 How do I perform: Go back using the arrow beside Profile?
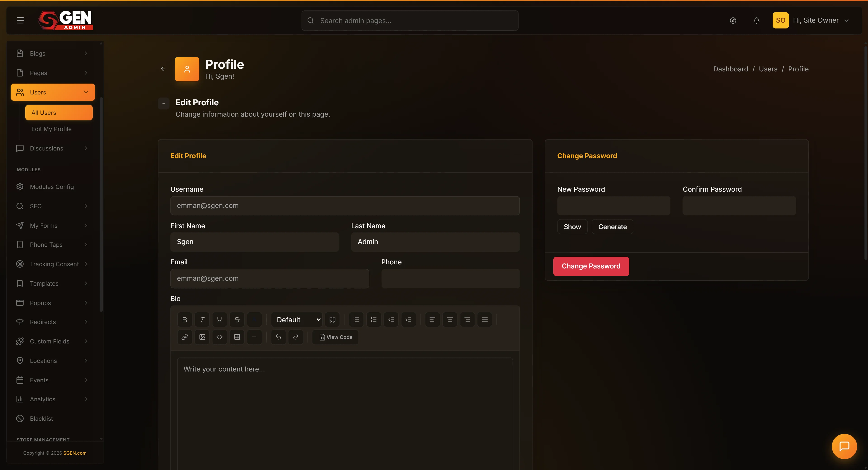coord(163,69)
